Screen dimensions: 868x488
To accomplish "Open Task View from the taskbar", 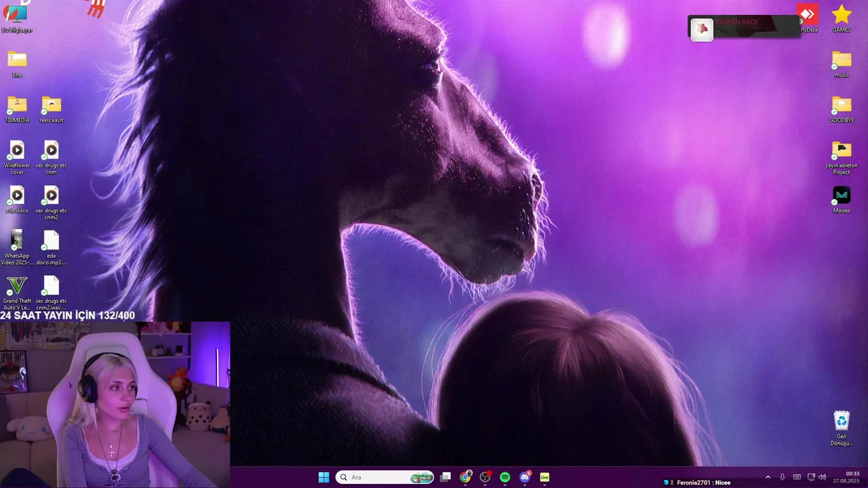I will tap(446, 477).
